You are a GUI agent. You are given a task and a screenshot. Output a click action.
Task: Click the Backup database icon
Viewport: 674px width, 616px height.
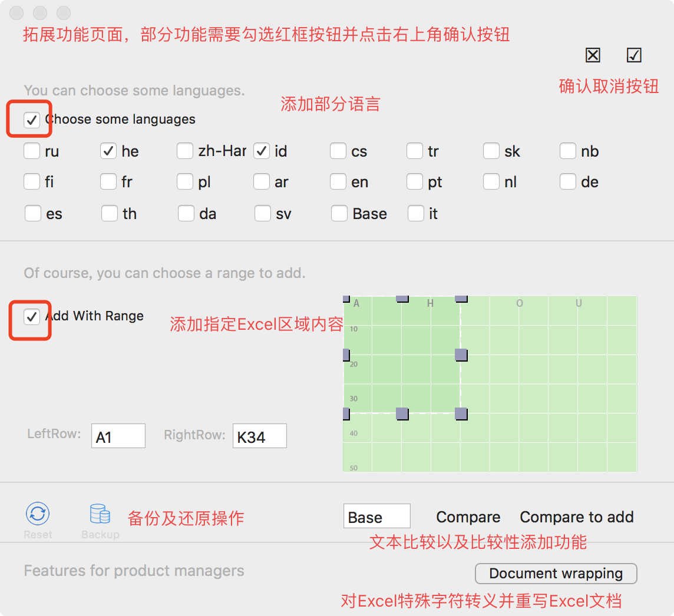pos(100,514)
